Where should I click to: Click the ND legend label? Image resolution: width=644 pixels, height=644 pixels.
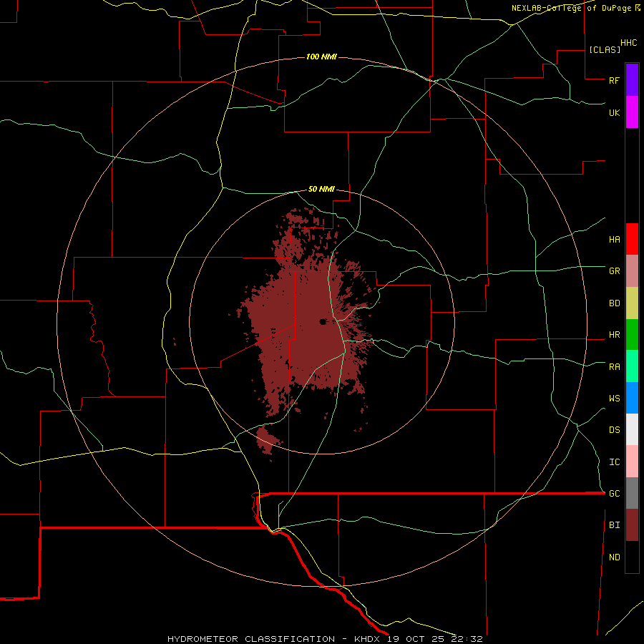click(614, 557)
